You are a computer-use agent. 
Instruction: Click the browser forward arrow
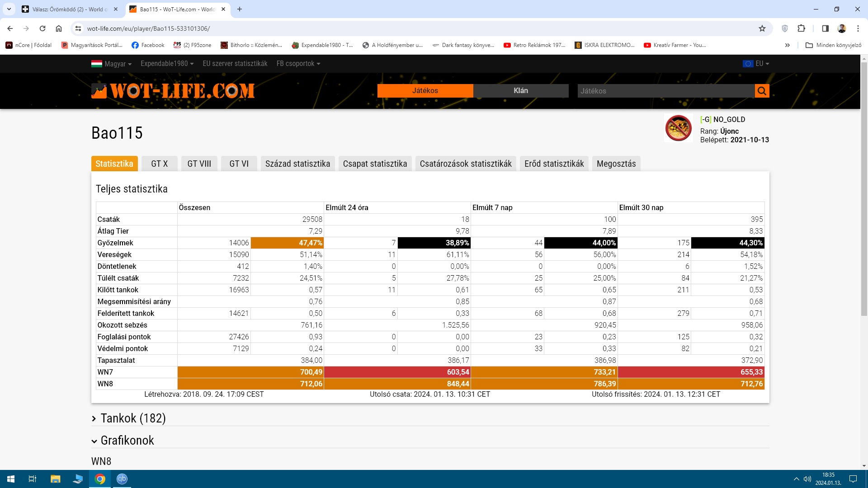[26, 28]
